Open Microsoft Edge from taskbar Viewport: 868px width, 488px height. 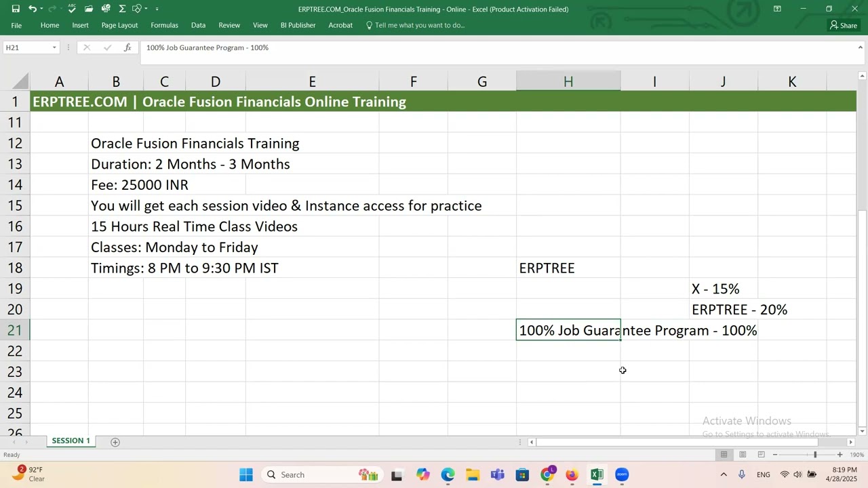coord(448,474)
